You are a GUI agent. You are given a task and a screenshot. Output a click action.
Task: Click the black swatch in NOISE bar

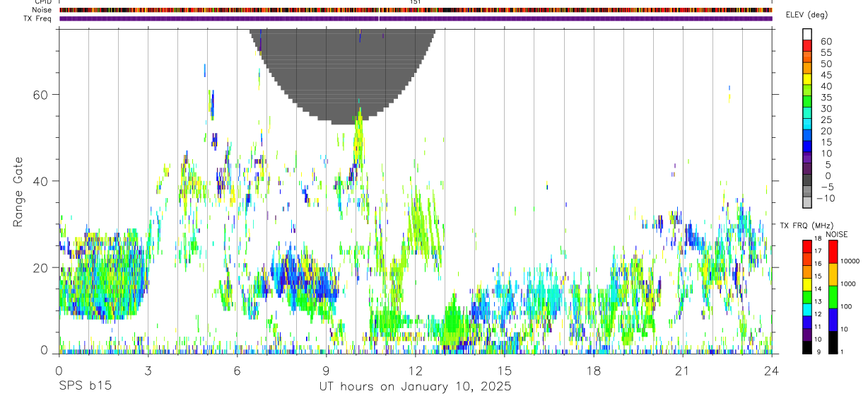[x=833, y=342]
